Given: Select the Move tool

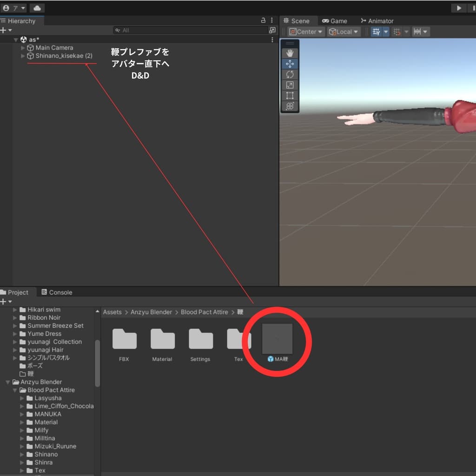Looking at the screenshot, I should [x=290, y=64].
